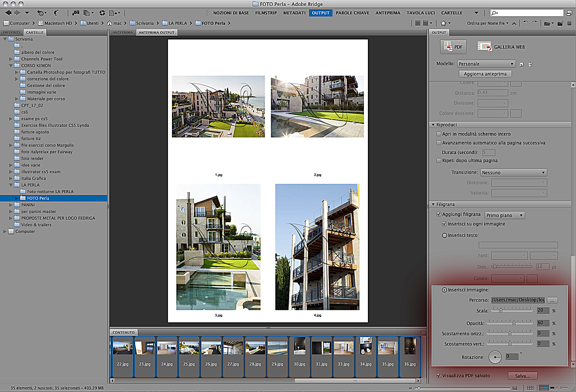Screen dimensions: 576x392
Task: Uncheck Inserisci su ogni immagine
Action: (x=444, y=224)
